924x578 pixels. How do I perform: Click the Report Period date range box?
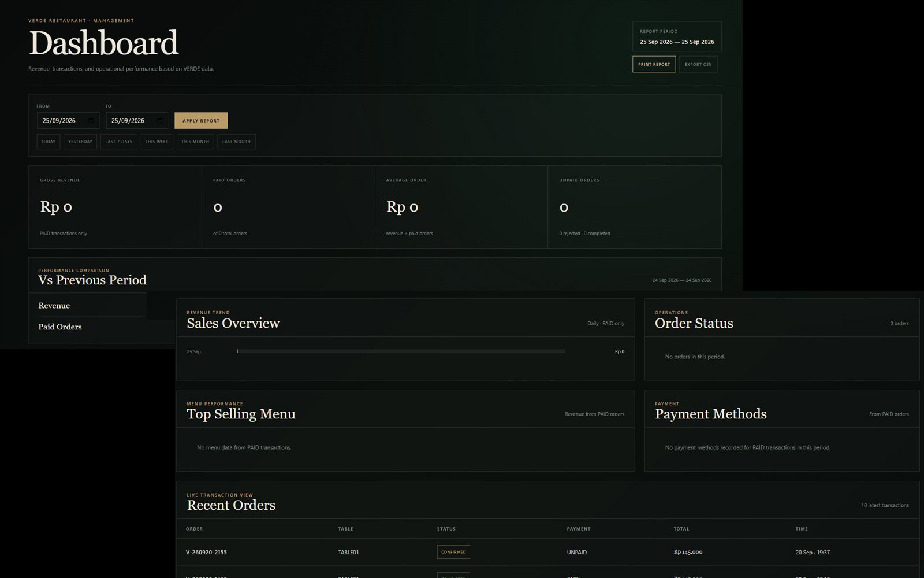(677, 36)
